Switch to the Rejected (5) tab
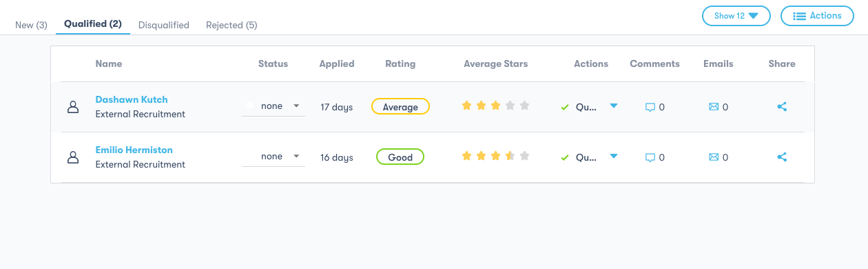The width and height of the screenshot is (868, 269). (x=231, y=25)
